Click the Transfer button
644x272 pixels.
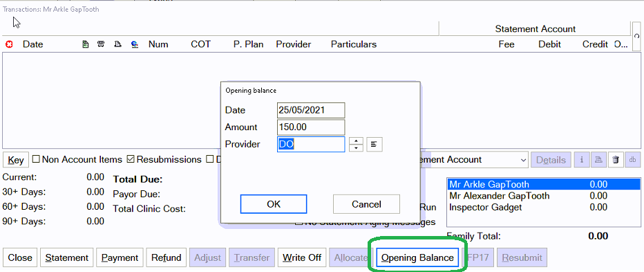click(x=252, y=258)
